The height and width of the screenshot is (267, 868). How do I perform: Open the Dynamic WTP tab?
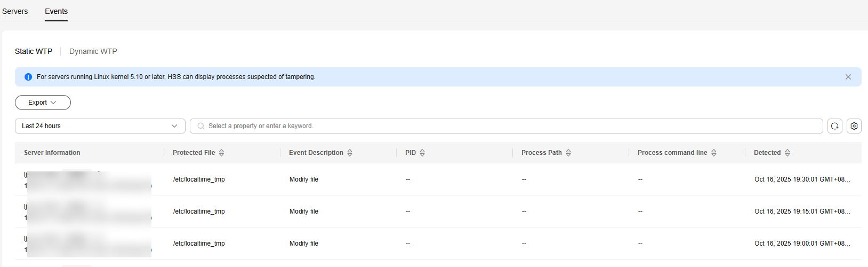93,51
